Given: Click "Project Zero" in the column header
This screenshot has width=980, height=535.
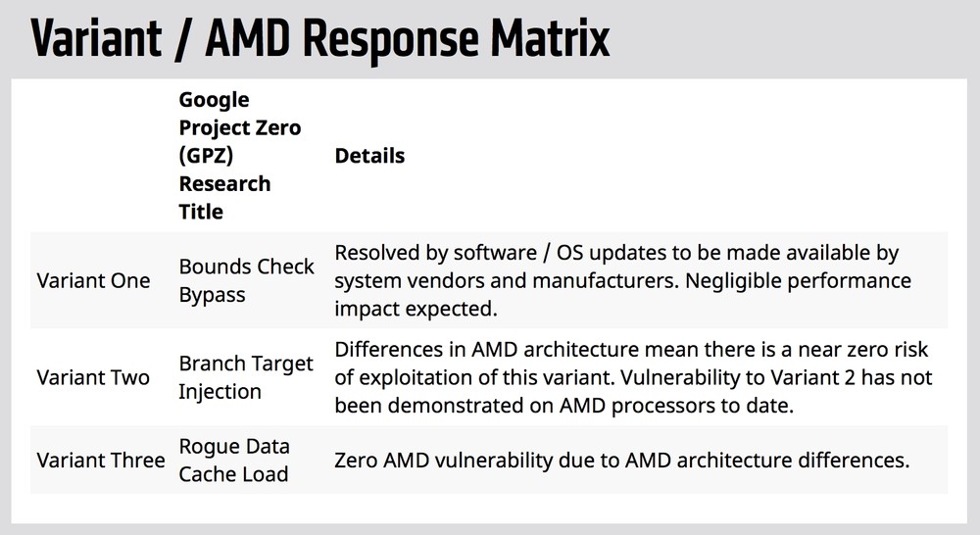Looking at the screenshot, I should tap(239, 127).
